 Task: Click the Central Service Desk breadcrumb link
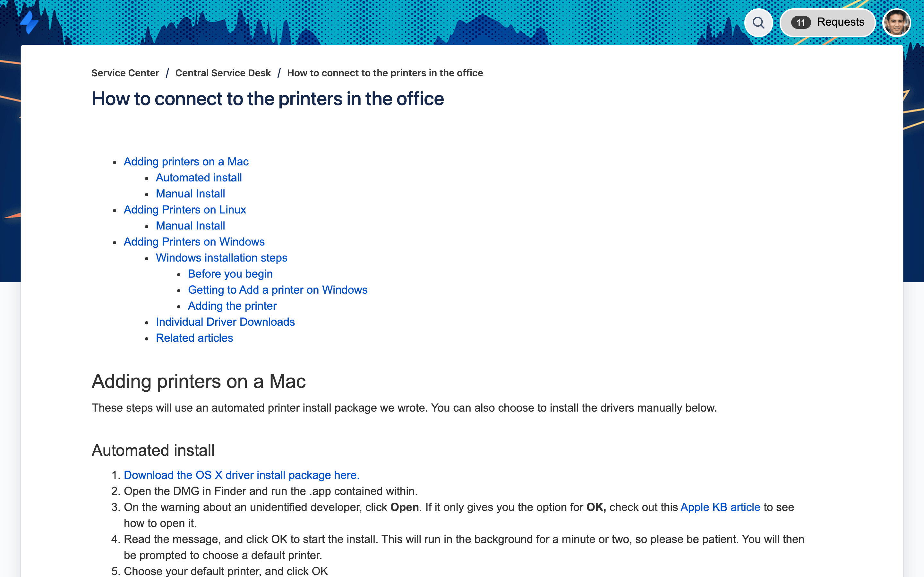[x=223, y=72]
